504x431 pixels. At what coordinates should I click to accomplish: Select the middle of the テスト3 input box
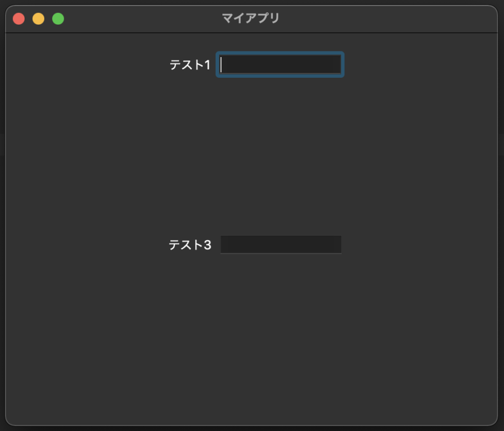point(281,245)
